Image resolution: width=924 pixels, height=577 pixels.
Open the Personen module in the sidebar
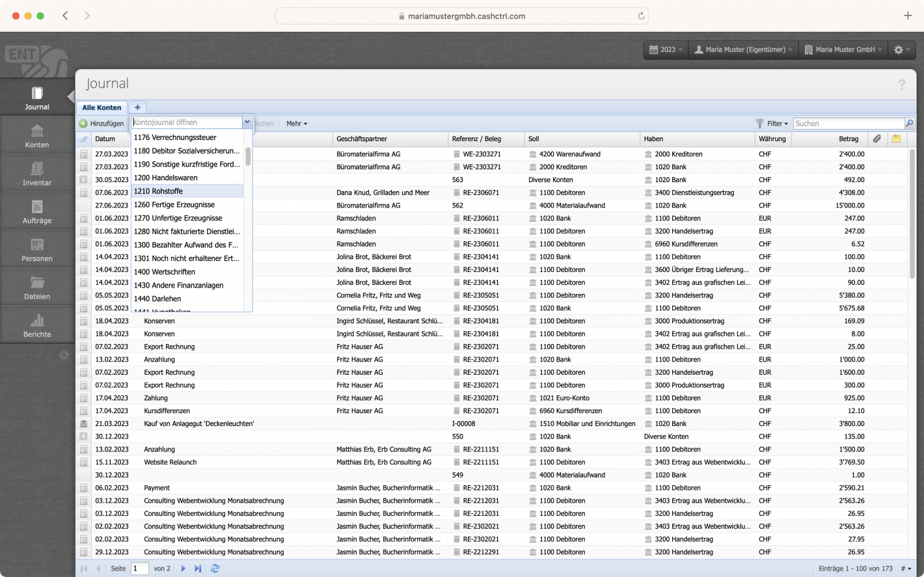tap(36, 248)
